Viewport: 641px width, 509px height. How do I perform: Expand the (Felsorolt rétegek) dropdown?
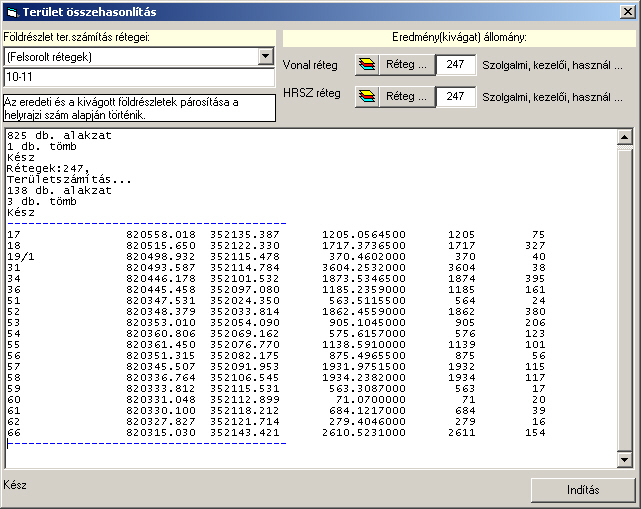(x=266, y=56)
